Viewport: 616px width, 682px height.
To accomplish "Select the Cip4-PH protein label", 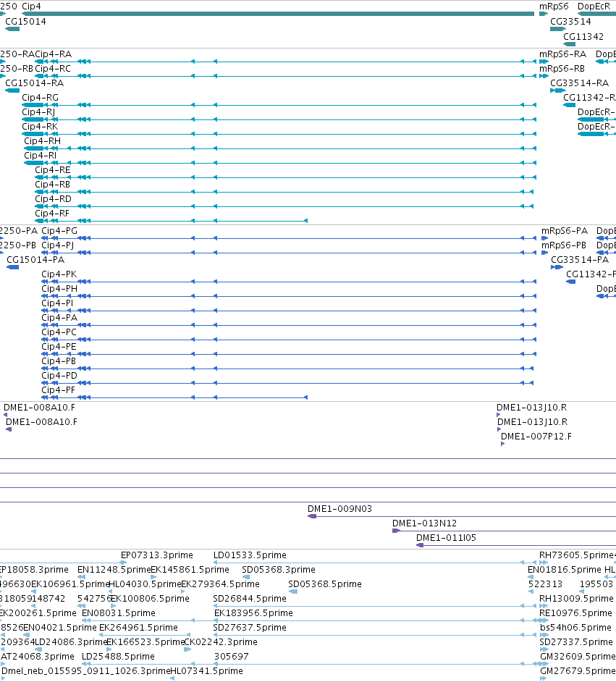I will point(59,288).
